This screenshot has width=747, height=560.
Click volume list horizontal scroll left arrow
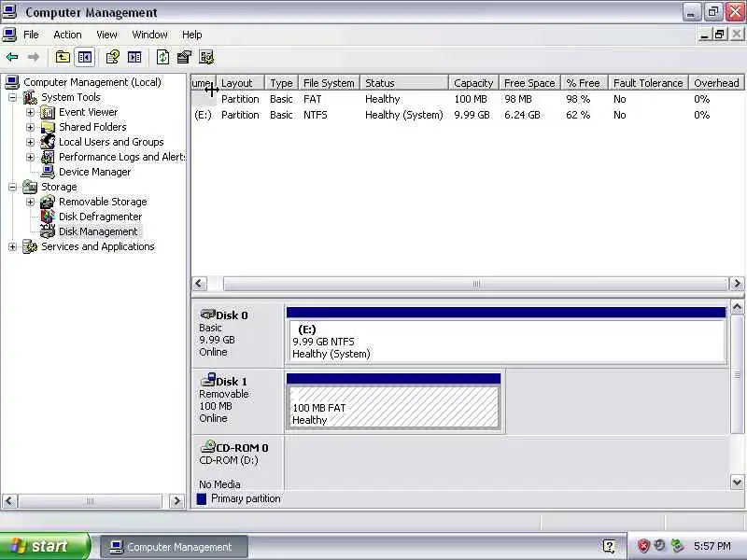(199, 284)
